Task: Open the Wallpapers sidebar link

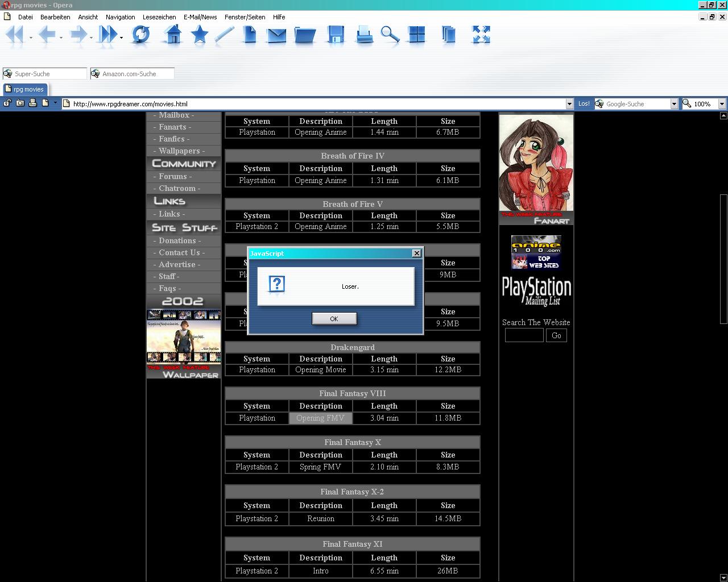Action: [x=179, y=151]
